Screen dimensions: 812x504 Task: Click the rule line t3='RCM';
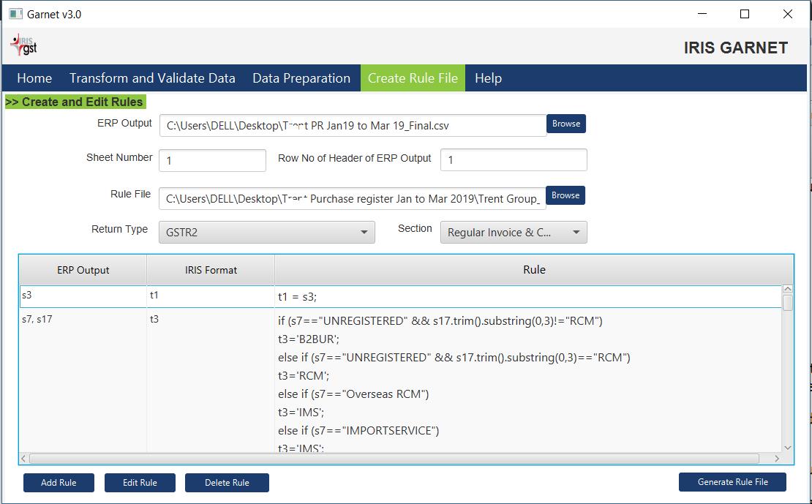[x=304, y=375]
